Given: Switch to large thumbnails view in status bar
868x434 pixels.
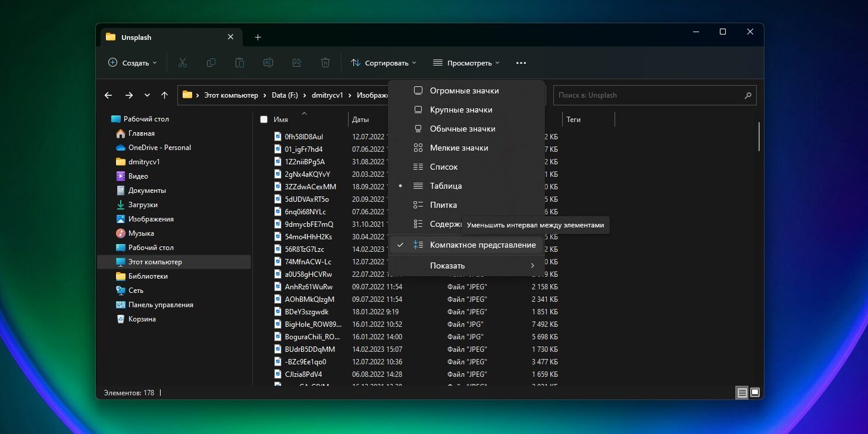Looking at the screenshot, I should pos(755,392).
